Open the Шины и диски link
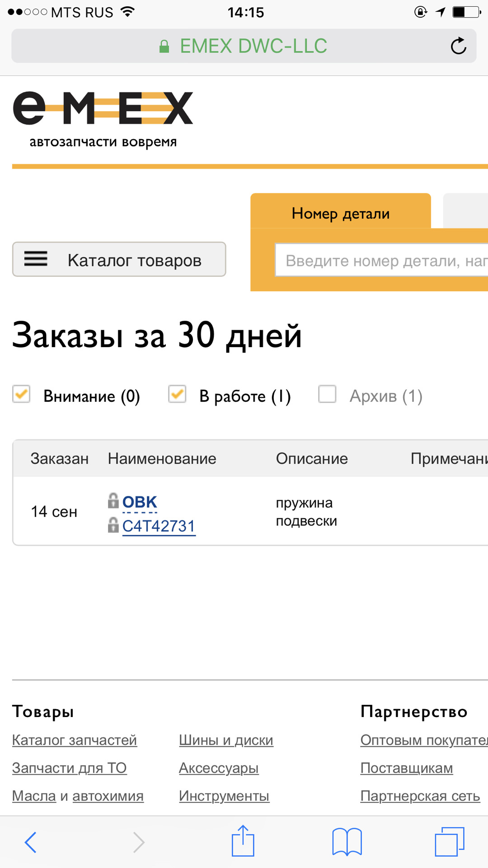The image size is (488, 868). point(226,740)
